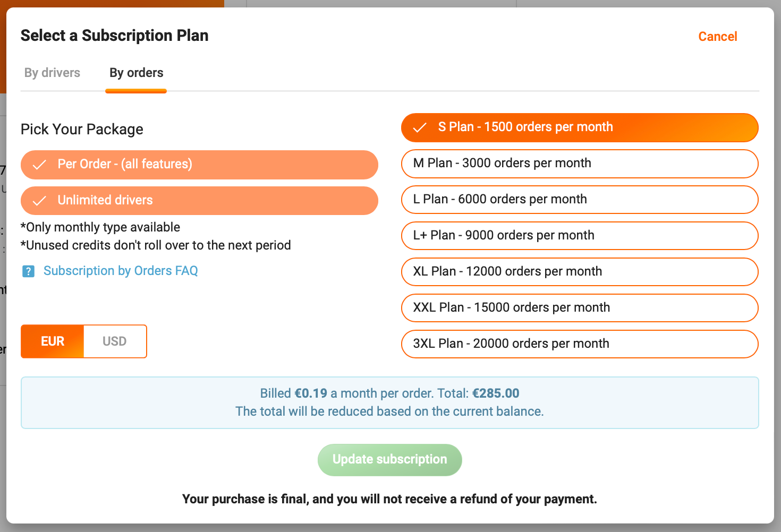This screenshot has height=532, width=781.
Task: Cancel the subscription plan dialog
Action: coord(717,37)
